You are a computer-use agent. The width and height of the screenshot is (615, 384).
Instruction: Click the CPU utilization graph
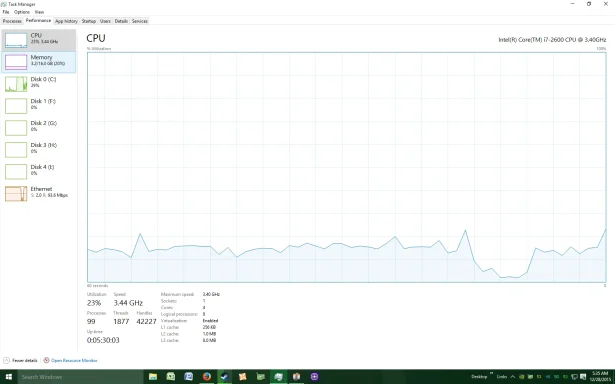347,167
